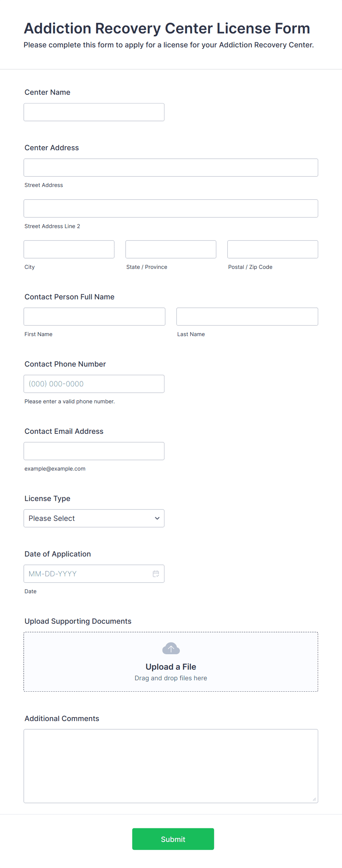Click the Postal / Zip Code field

pyautogui.click(x=273, y=249)
